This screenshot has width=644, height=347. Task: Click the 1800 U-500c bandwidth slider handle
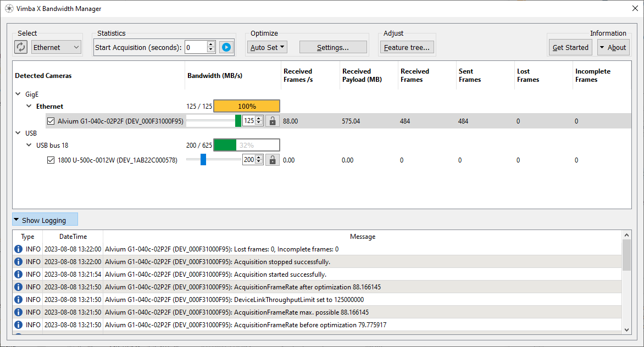click(203, 160)
